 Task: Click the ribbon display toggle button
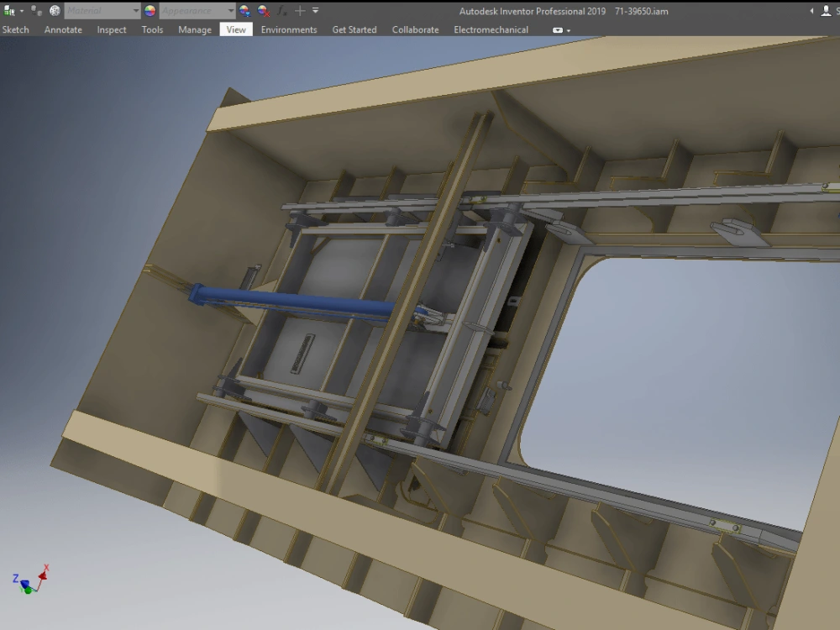tap(557, 29)
